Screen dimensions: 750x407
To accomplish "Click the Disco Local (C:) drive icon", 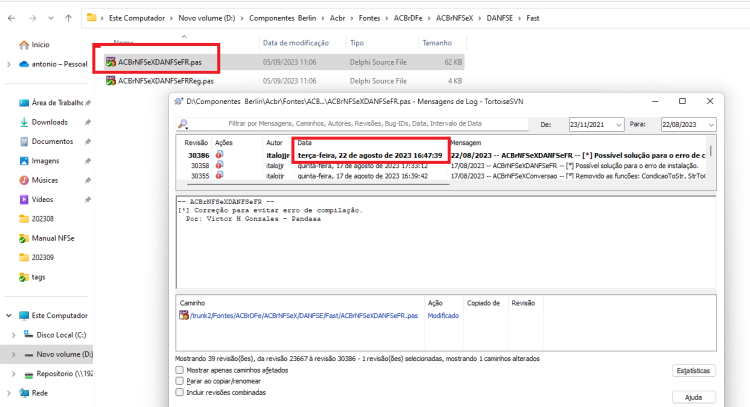I will coord(29,335).
